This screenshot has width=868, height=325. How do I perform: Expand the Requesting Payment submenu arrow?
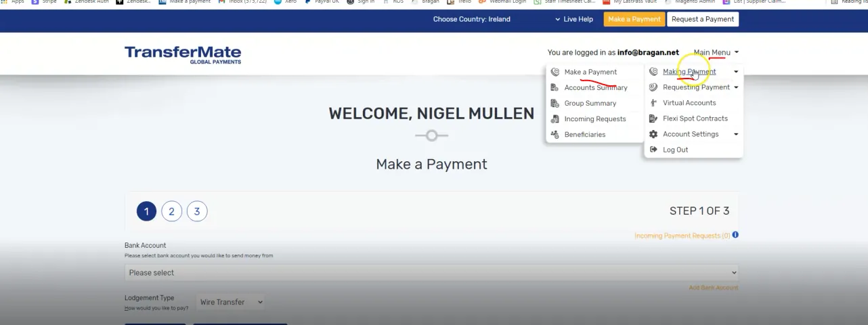pos(736,87)
